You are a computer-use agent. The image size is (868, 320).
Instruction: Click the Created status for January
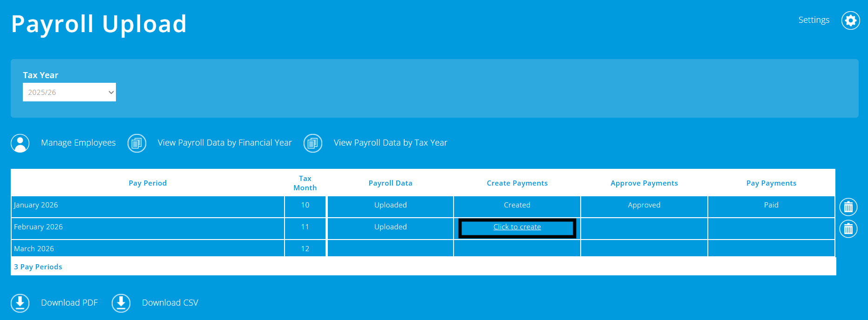point(517,205)
